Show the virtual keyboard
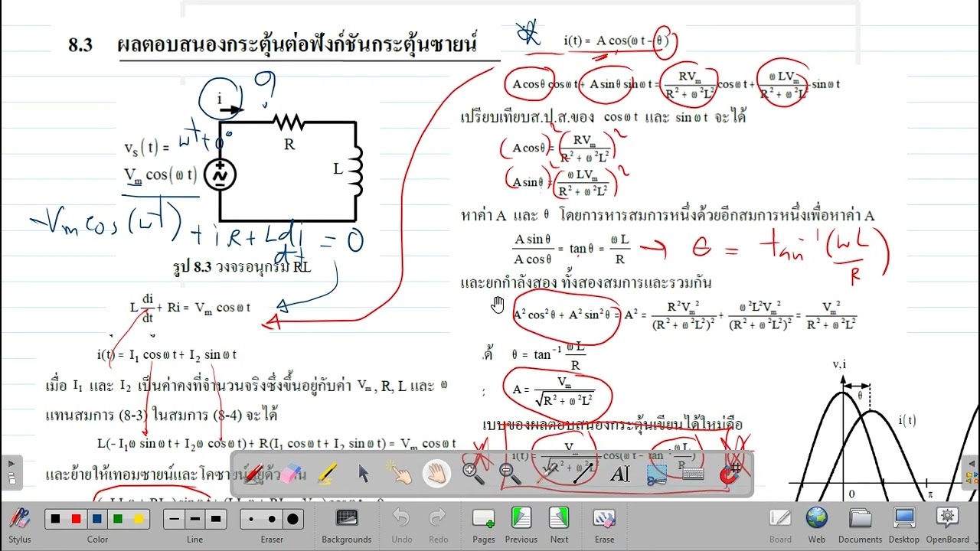Viewport: 980px width, 551px height. [x=692, y=474]
